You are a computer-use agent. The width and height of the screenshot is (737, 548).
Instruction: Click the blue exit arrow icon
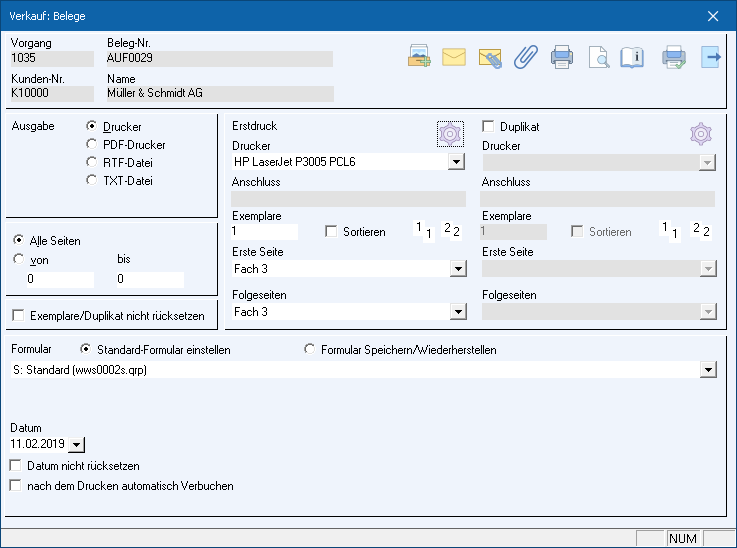711,57
